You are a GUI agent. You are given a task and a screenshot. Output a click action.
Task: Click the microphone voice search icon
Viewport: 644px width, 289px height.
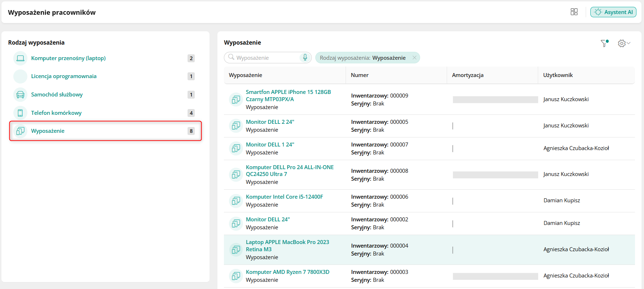pyautogui.click(x=305, y=58)
